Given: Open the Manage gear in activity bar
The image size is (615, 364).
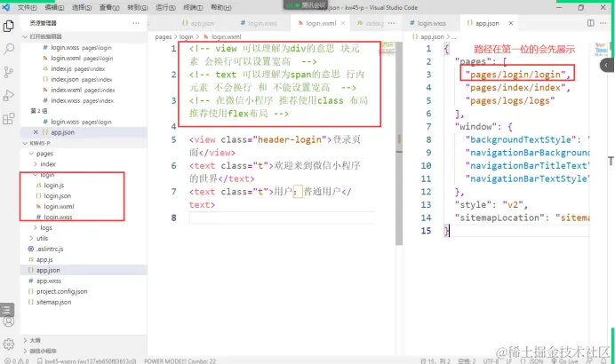Looking at the screenshot, I should tap(9, 344).
